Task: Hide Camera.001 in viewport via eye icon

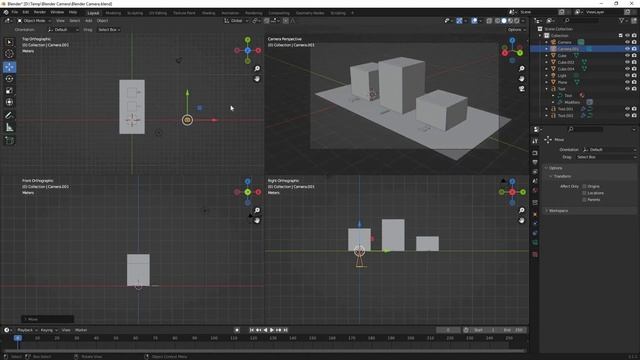Action: [627, 49]
